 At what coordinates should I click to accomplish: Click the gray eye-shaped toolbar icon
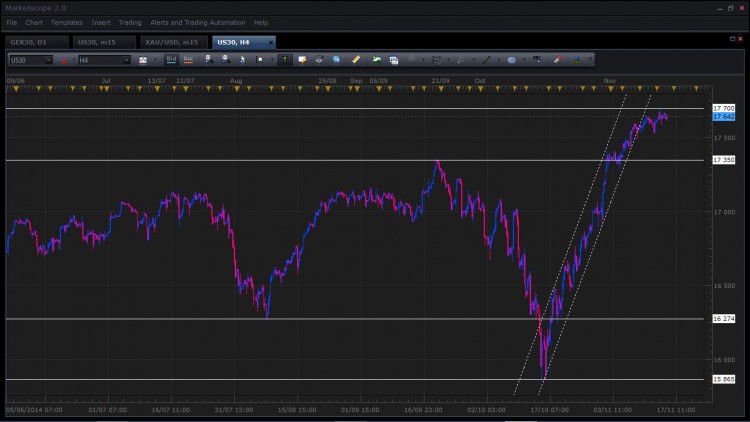pos(319,60)
